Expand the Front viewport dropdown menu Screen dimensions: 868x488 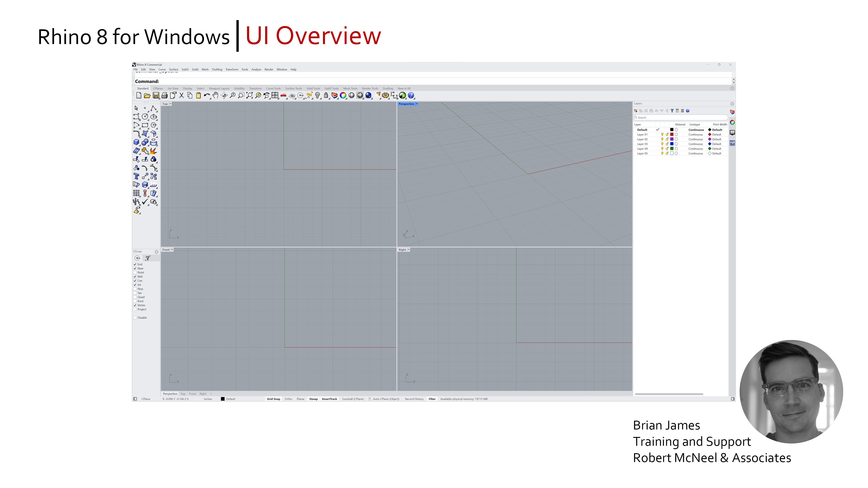(x=172, y=250)
